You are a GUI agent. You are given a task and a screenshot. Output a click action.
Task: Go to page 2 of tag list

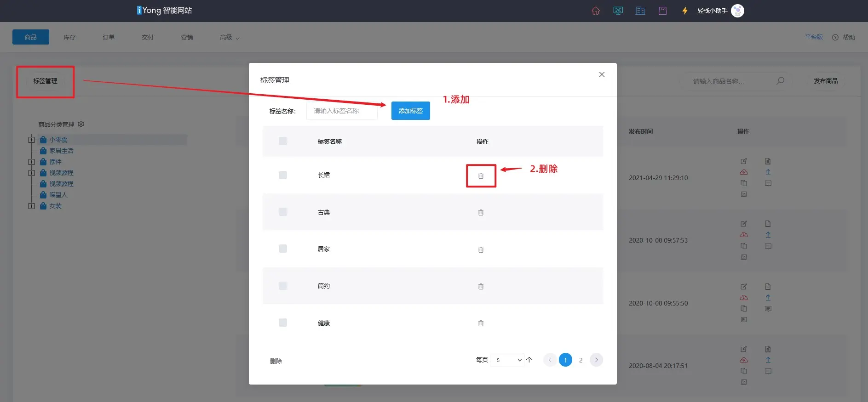coord(581,360)
